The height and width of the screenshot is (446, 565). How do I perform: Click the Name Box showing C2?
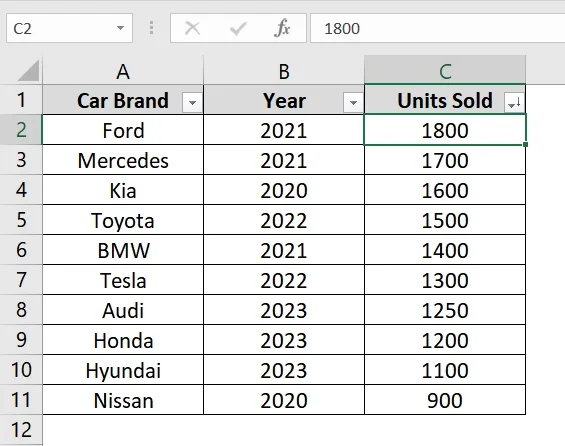pyautogui.click(x=69, y=28)
